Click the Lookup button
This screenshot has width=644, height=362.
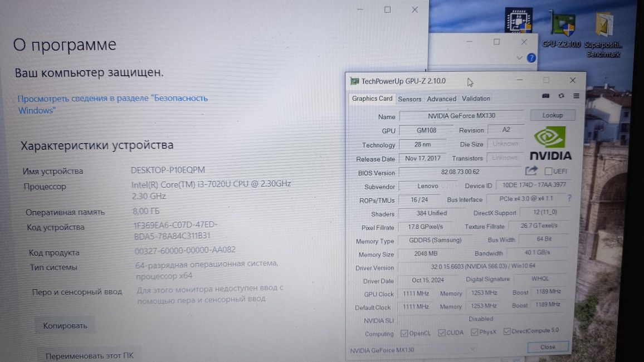tap(553, 115)
